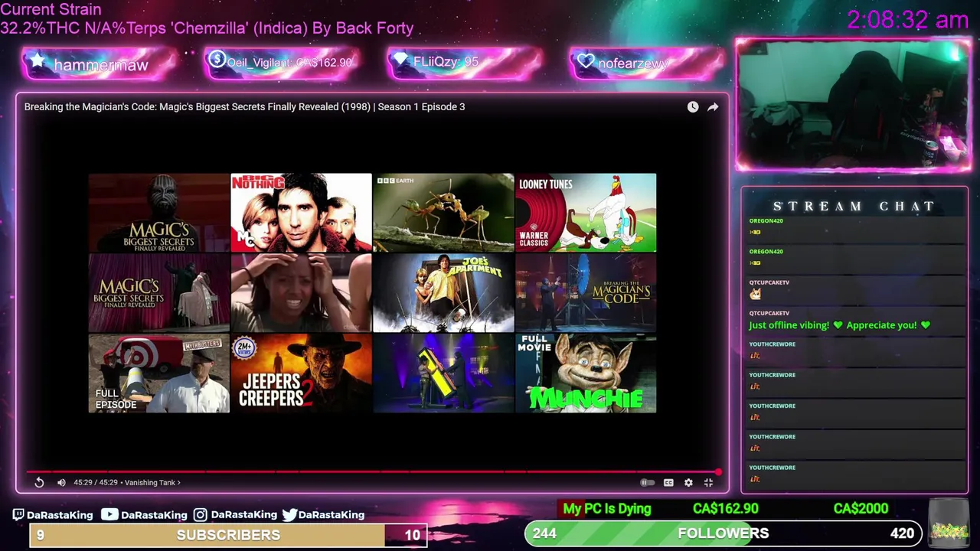
Task: Open the video title link
Action: click(x=244, y=106)
